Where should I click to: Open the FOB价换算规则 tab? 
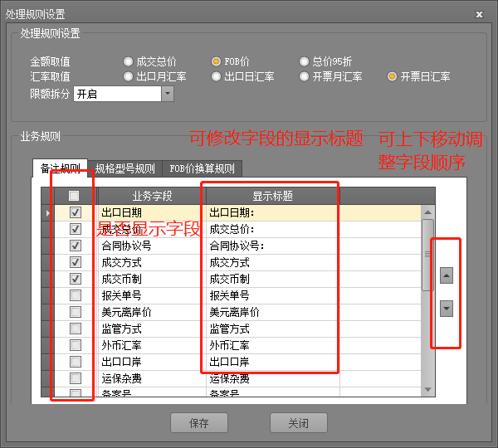click(202, 168)
